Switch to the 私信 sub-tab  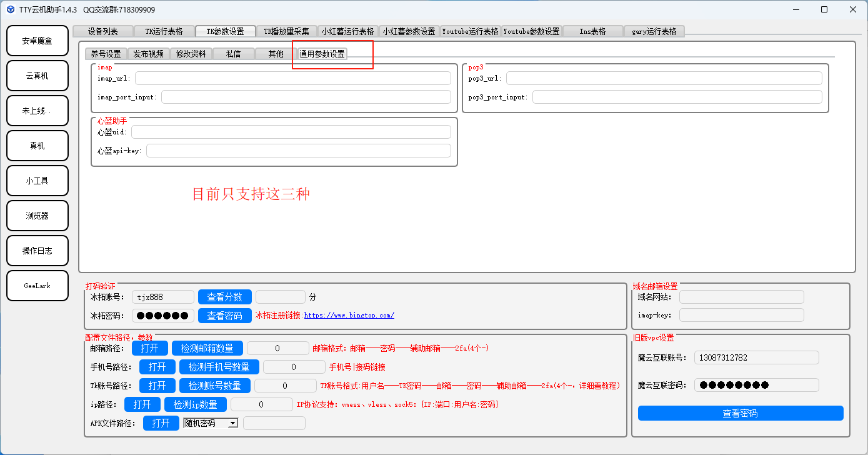pos(233,54)
